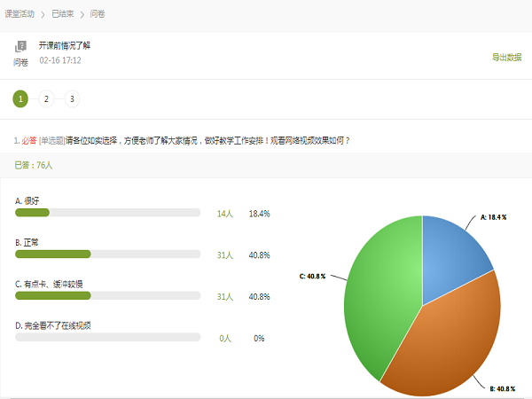Viewport: 532px width, 399px height.
Task: Click the questionnaire icon above 问卷 label
Action: (x=20, y=46)
